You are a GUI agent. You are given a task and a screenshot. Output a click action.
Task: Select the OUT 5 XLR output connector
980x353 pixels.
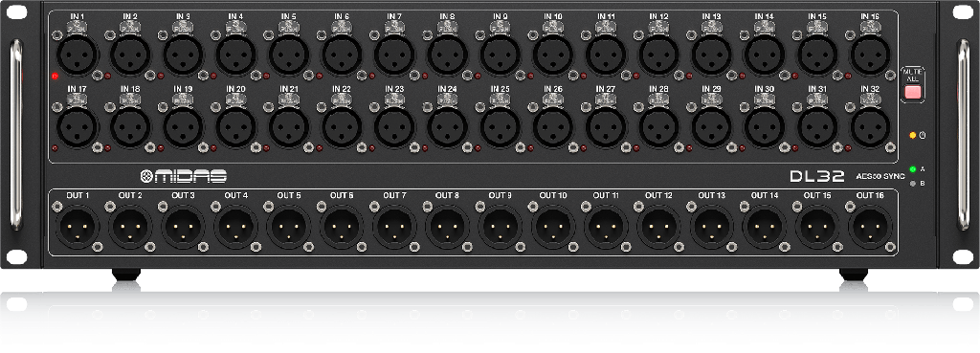(x=289, y=226)
